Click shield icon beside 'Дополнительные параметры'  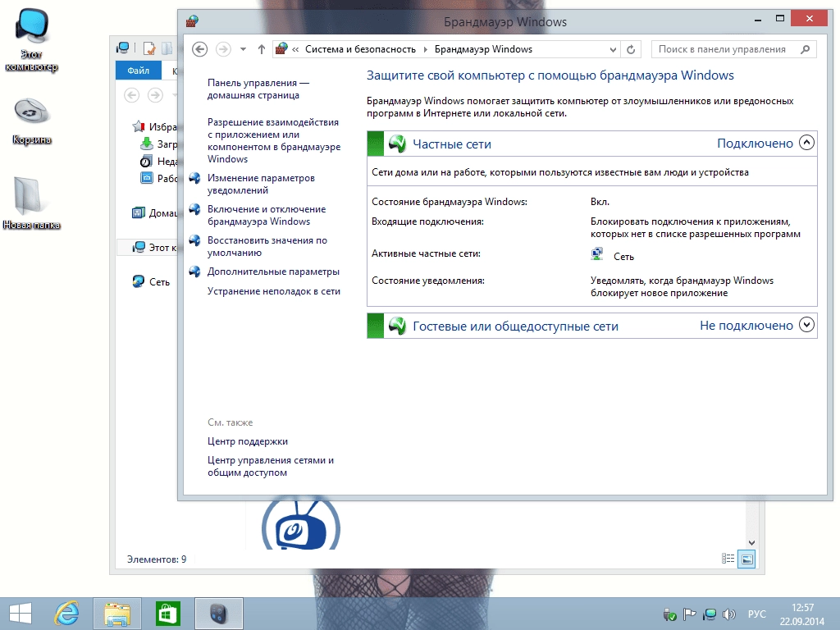(195, 272)
